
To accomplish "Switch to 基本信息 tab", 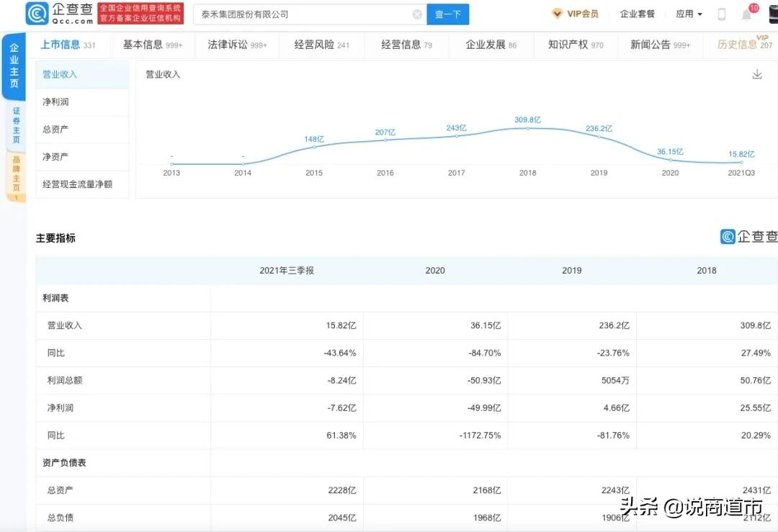I will (x=153, y=45).
